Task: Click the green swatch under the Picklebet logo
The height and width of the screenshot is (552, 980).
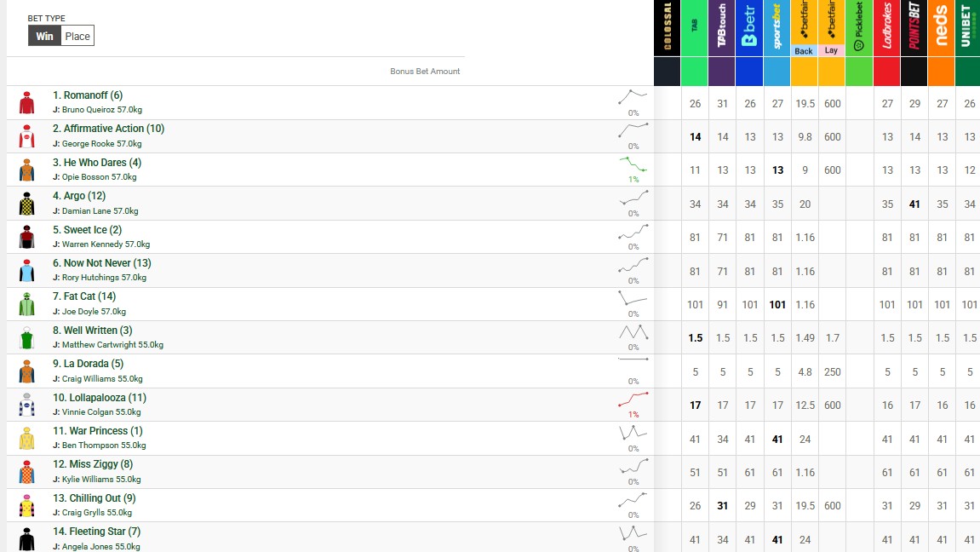Action: 858,72
